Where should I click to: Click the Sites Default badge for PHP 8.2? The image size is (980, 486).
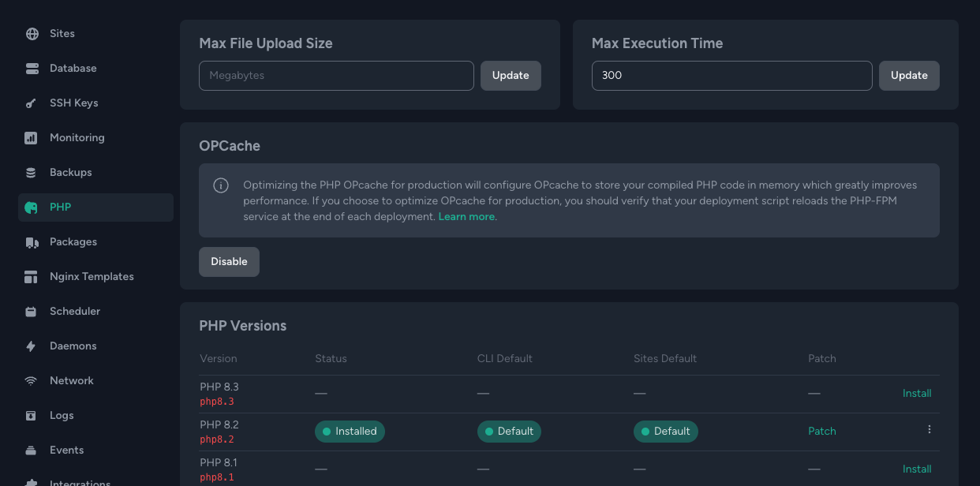click(666, 432)
